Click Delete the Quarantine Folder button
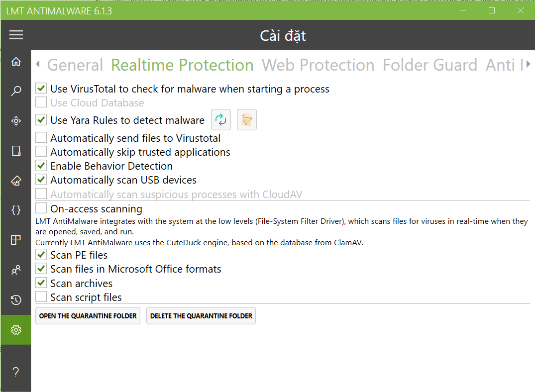The image size is (535, 392). point(201,316)
